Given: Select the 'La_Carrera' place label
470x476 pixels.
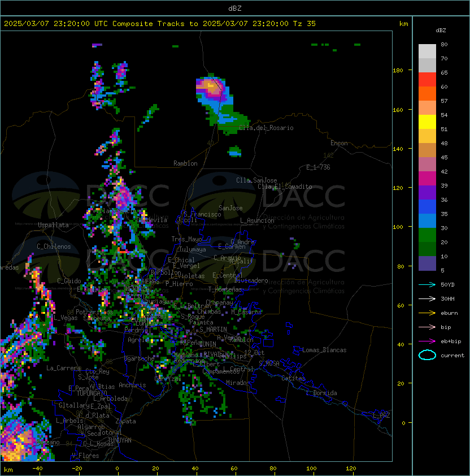Looking at the screenshot, I should click(63, 368).
